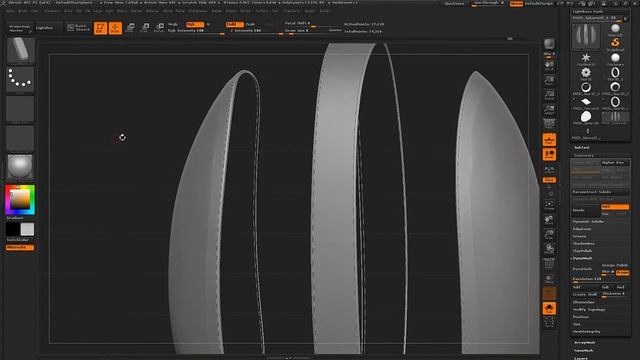Select the PolyMesh3D star tool

click(586, 58)
